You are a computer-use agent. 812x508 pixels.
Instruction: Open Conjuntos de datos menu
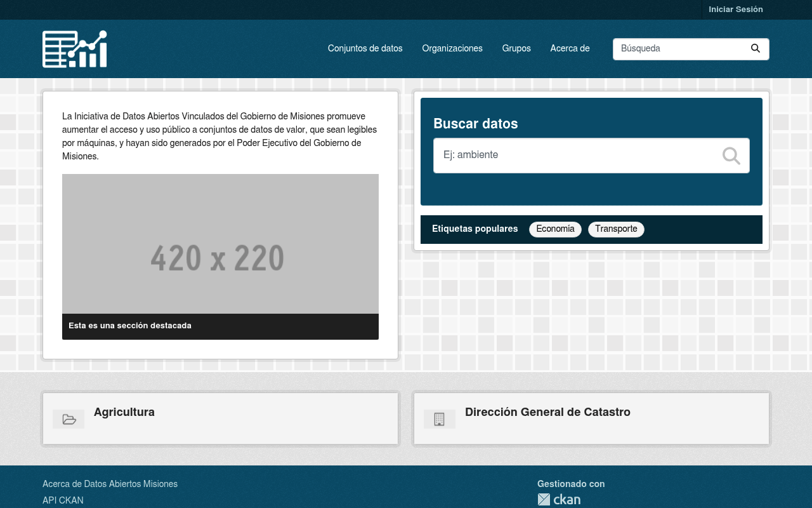coord(365,48)
